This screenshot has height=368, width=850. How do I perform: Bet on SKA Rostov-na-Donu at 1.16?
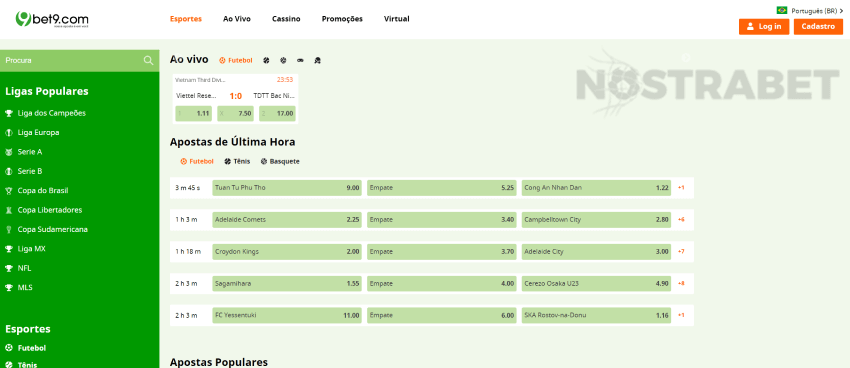pos(596,315)
